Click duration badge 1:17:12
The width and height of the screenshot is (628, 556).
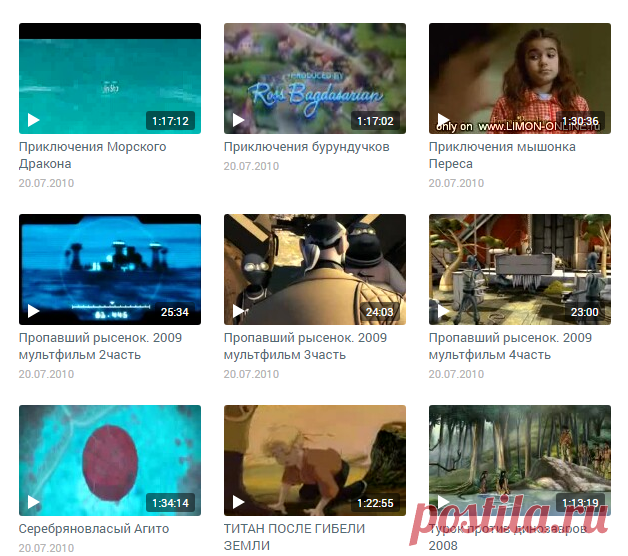170,121
